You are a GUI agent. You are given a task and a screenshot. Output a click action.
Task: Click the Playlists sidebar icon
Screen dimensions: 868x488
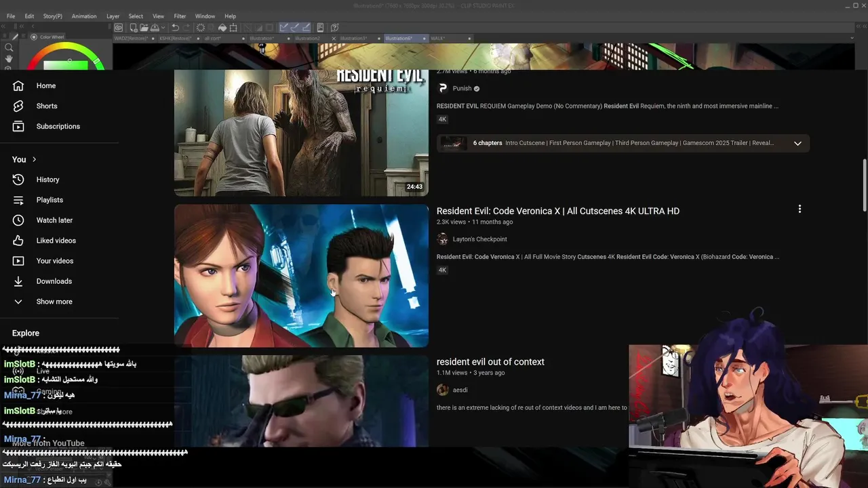(18, 200)
